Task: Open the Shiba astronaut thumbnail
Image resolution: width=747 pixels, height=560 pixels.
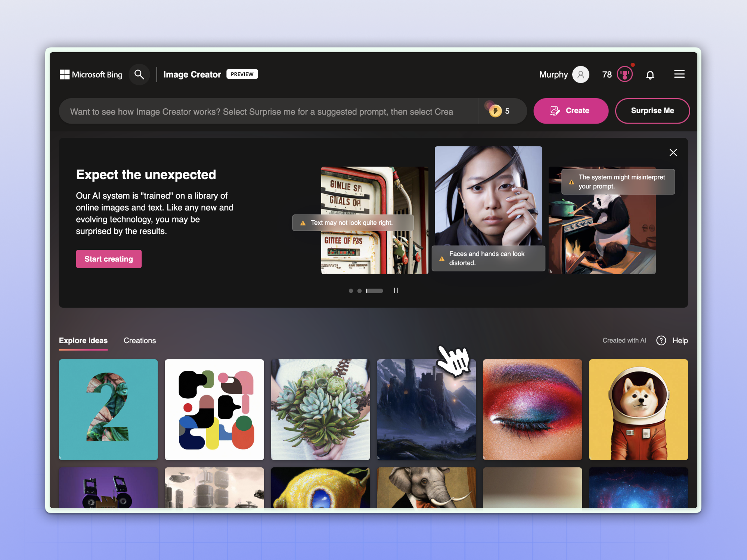Action: [x=638, y=410]
